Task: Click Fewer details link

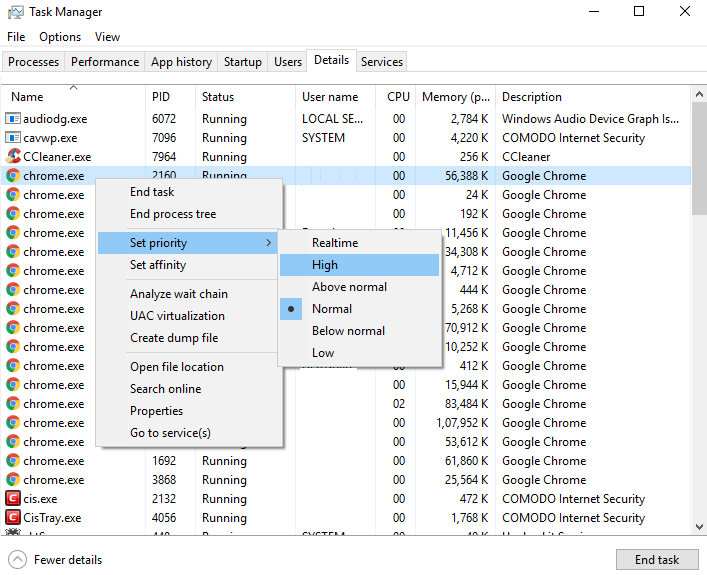Action: pos(68,560)
